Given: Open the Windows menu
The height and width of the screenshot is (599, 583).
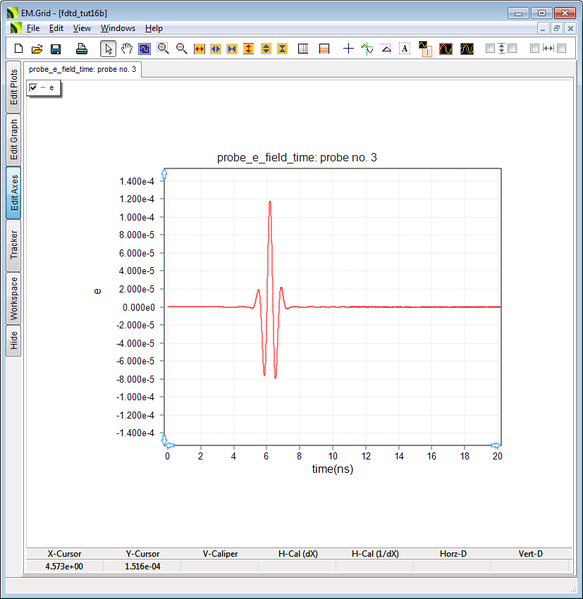Looking at the screenshot, I should pos(118,28).
